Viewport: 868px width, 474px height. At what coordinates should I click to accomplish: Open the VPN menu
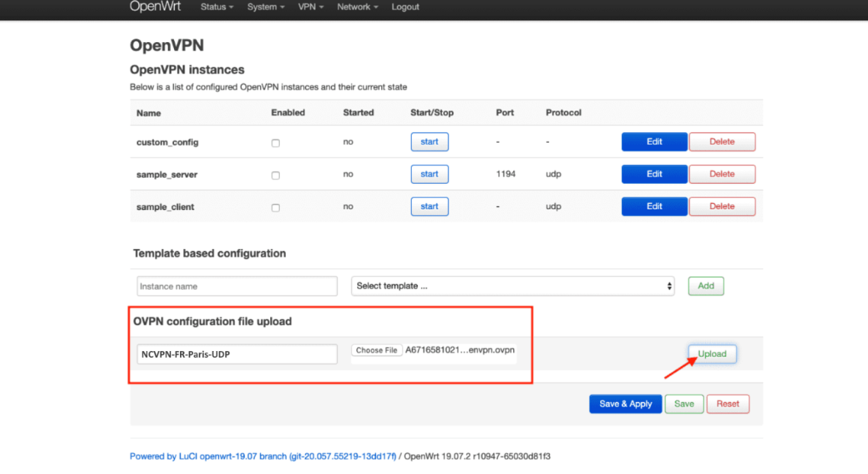(x=310, y=7)
